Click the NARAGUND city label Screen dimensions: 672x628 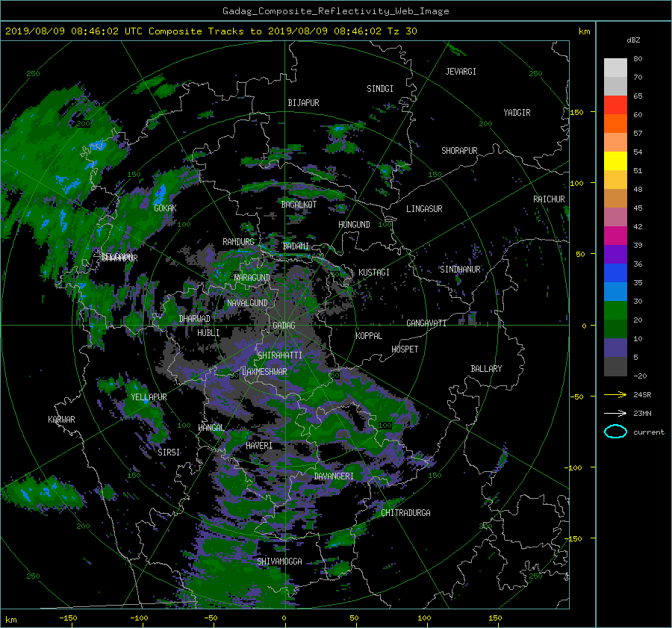tap(252, 278)
